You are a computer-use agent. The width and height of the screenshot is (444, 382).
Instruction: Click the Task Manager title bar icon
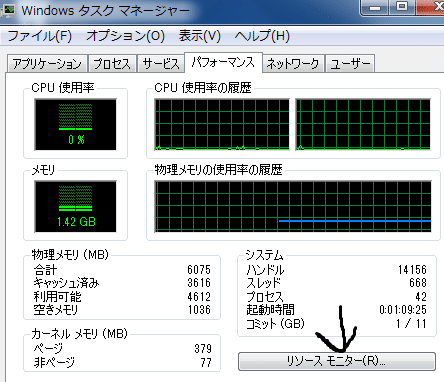point(7,11)
